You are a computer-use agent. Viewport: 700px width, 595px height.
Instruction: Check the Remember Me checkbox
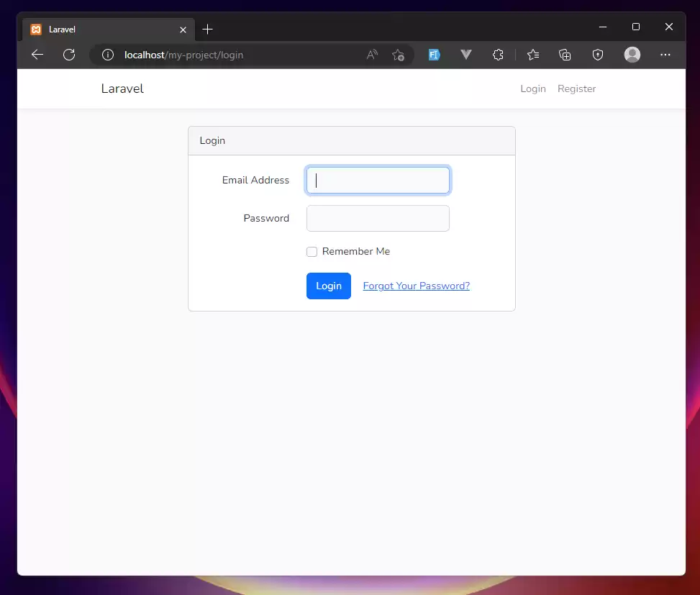pyautogui.click(x=312, y=251)
